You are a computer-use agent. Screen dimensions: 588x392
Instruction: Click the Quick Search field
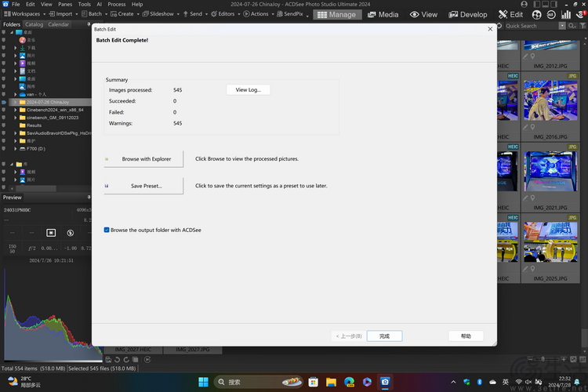pyautogui.click(x=531, y=26)
